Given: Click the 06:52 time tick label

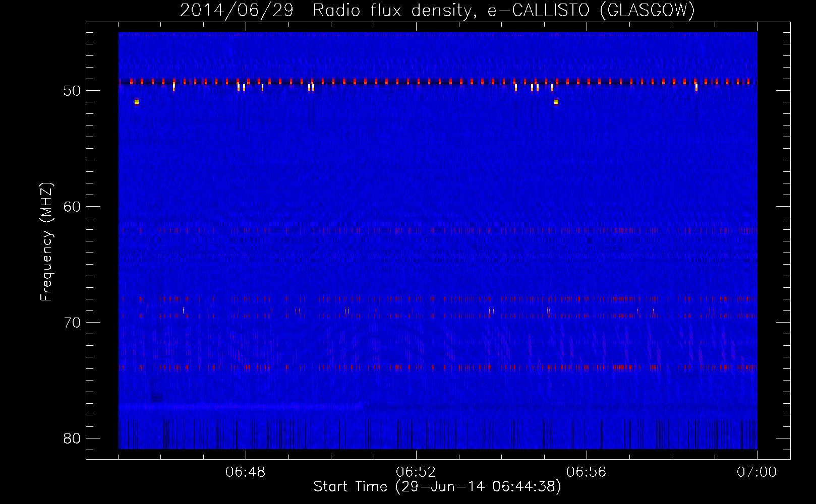Looking at the screenshot, I should [416, 472].
